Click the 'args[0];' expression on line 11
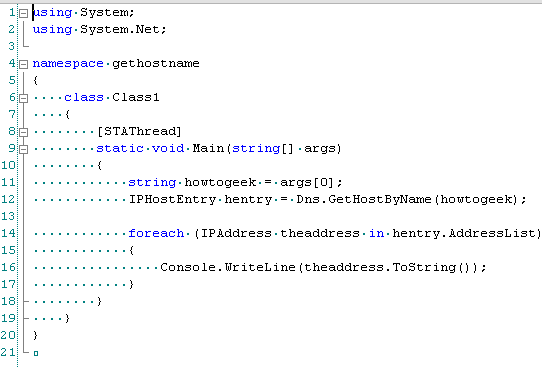Viewport: 542px width, 367px height. coord(311,182)
